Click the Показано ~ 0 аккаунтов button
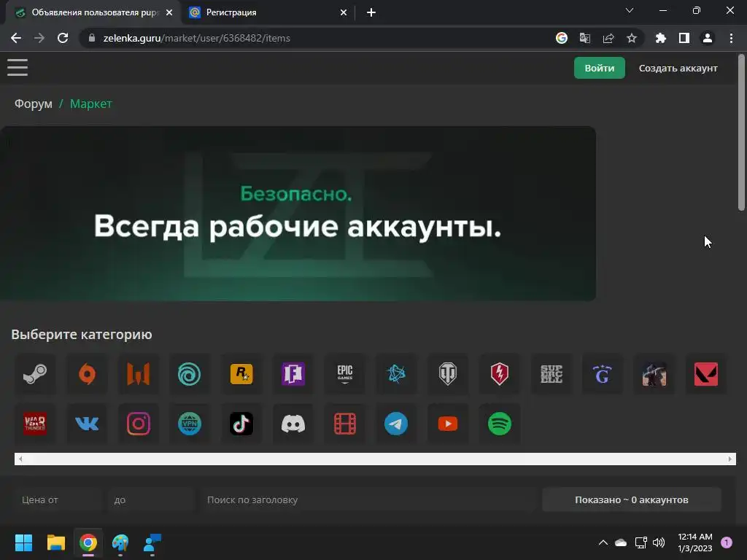The image size is (747, 560). tap(632, 499)
